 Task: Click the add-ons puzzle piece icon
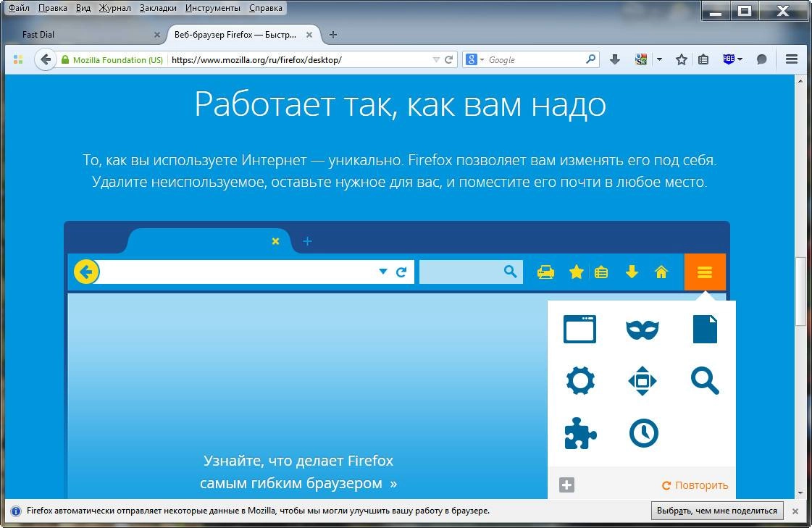pyautogui.click(x=580, y=433)
